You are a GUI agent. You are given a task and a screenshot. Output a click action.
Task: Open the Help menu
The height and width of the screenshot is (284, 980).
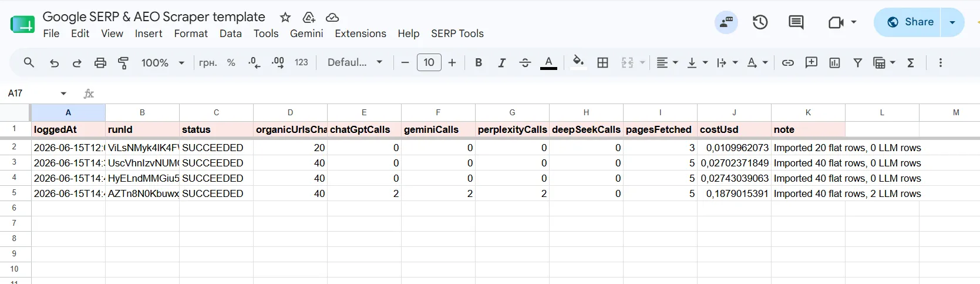point(409,34)
